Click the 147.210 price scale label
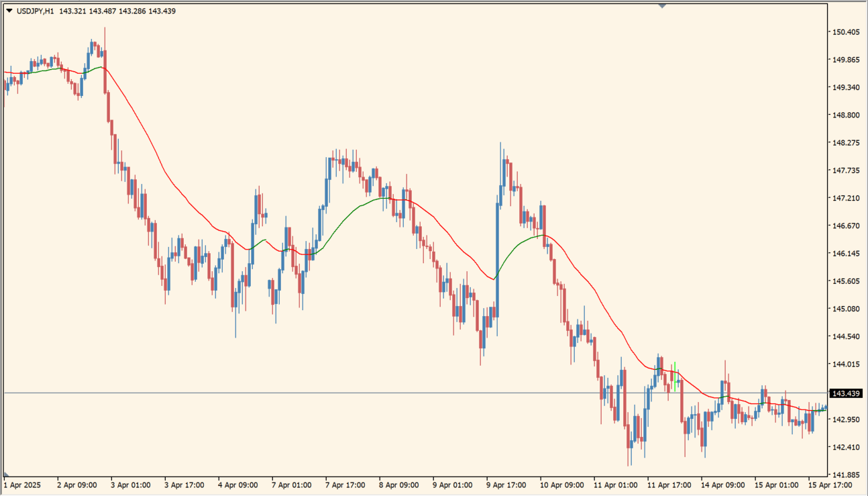 [846, 198]
